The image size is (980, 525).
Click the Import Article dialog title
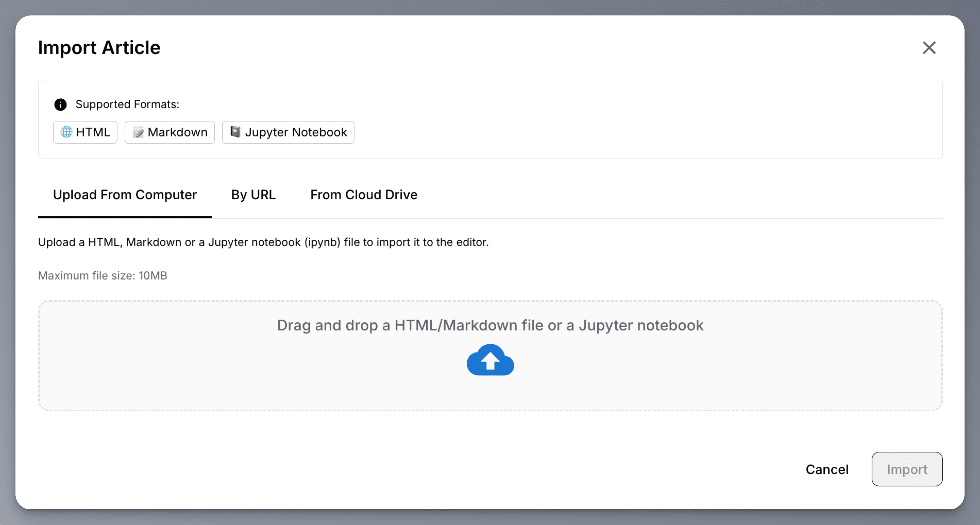point(99,48)
